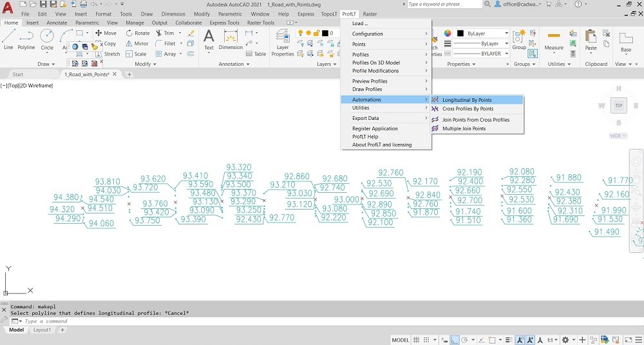The width and height of the screenshot is (644, 345).
Task: Toggle object snap in status bar
Action: [x=493, y=340]
